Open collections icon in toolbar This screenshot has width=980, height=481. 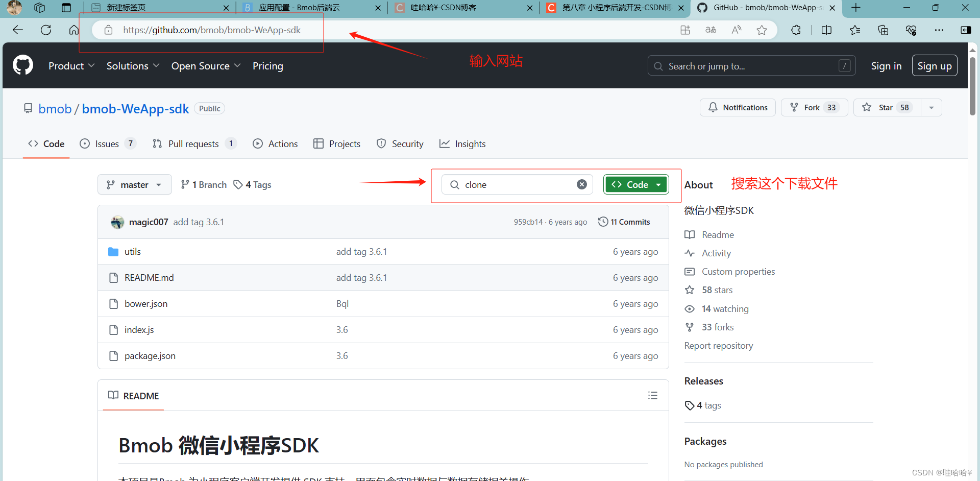click(x=883, y=30)
